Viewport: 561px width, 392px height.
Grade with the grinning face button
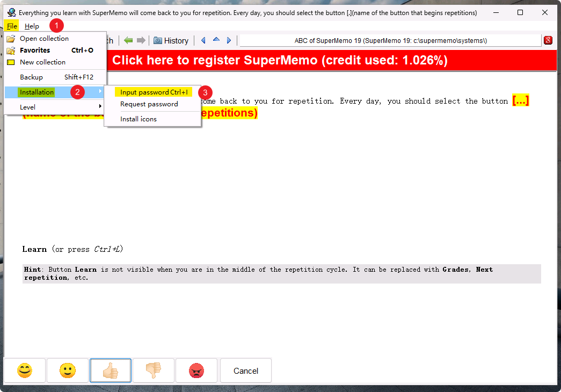(25, 371)
